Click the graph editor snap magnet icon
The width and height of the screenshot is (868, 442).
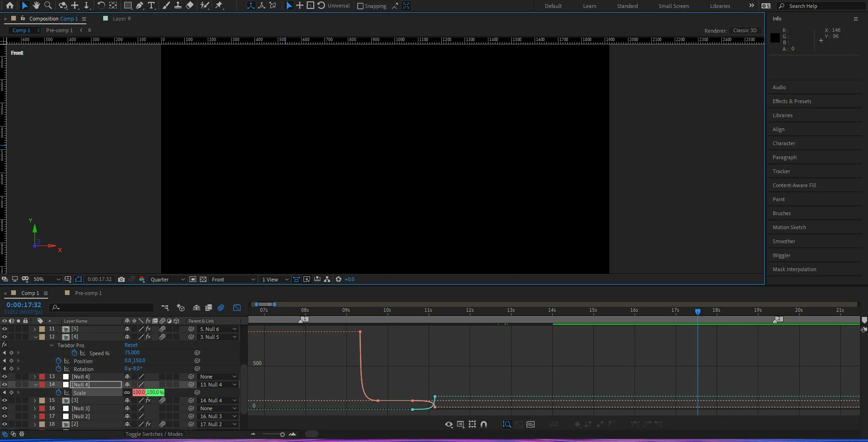coord(484,424)
